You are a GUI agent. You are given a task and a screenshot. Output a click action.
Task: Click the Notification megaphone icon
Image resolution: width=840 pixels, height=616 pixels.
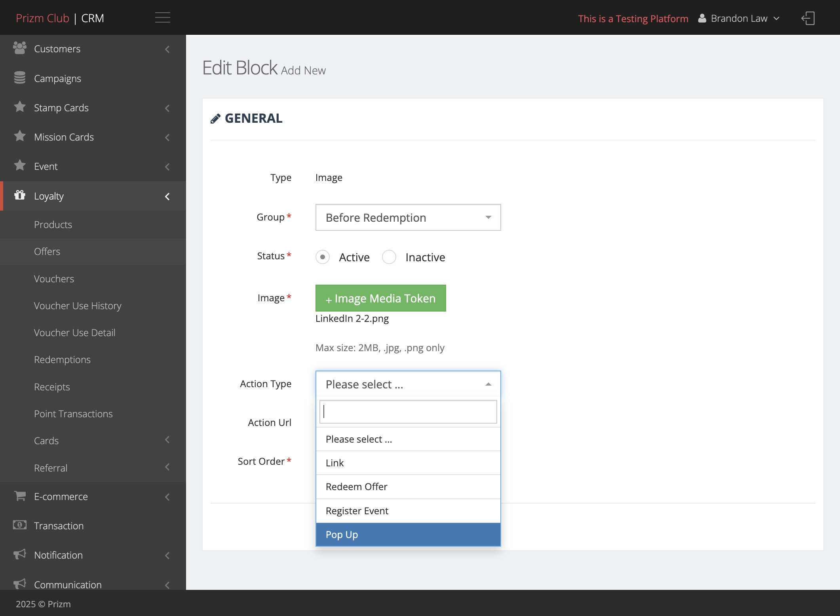19,554
